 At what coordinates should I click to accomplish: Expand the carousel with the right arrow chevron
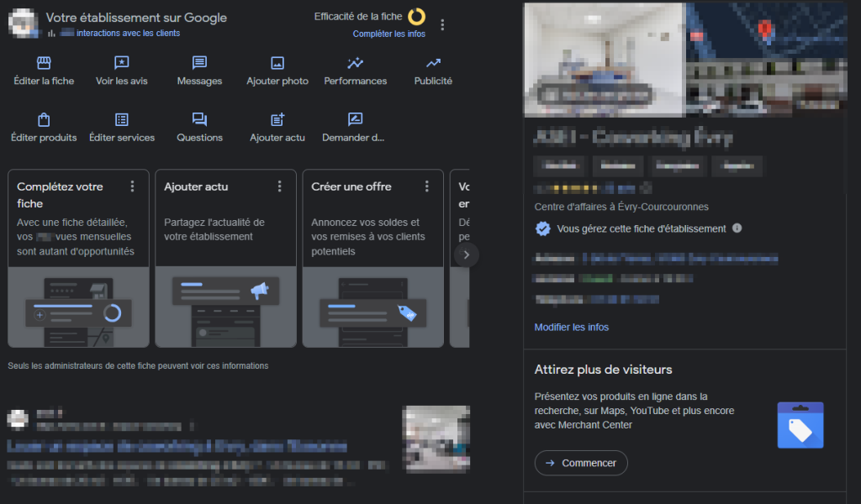coord(467,254)
